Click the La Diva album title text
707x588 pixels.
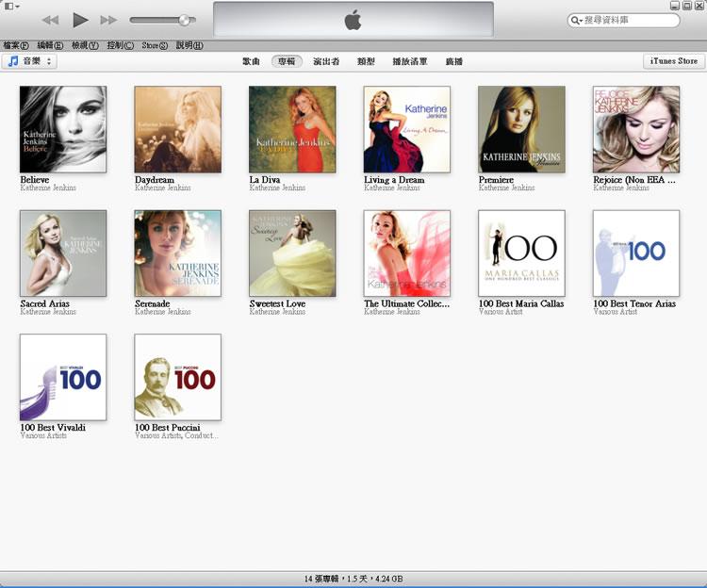click(x=265, y=179)
